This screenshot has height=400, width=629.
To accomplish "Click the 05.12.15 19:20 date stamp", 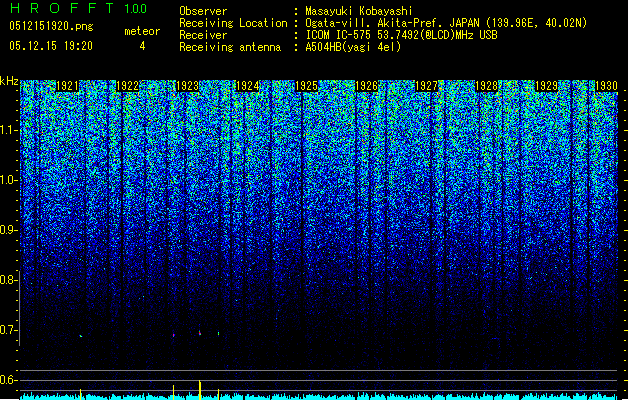I will click(51, 46).
